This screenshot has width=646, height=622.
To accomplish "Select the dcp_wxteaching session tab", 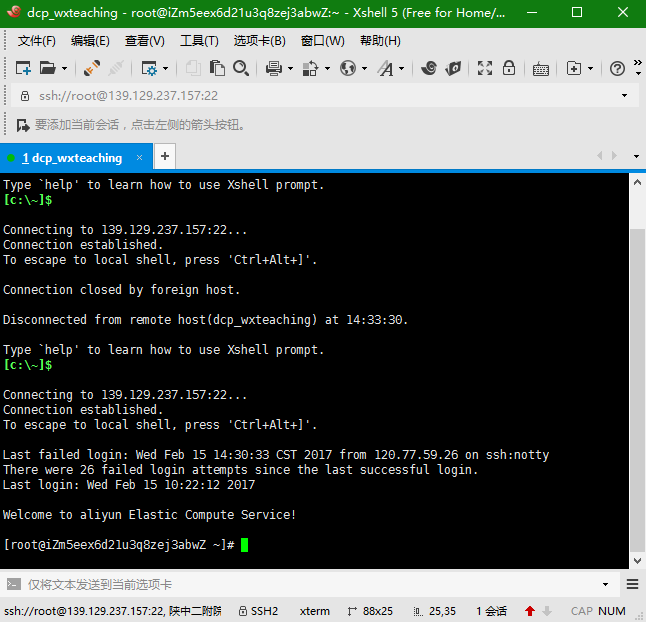I will pyautogui.click(x=71, y=158).
